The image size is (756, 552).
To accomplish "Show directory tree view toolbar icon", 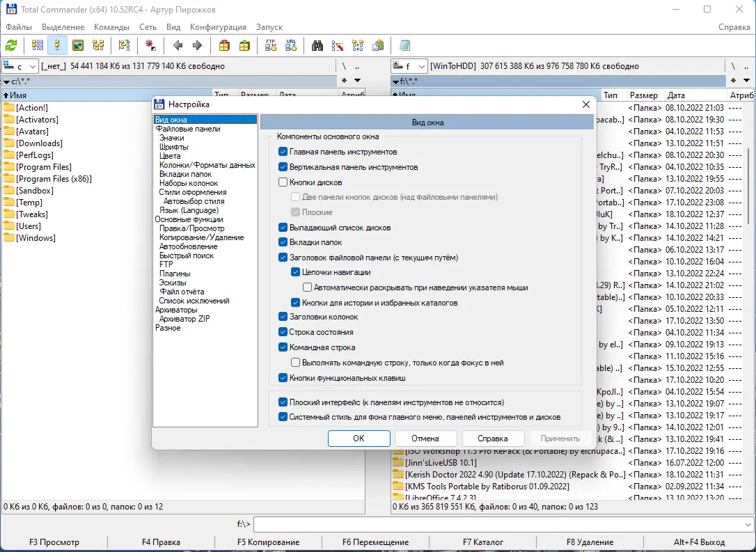I will pos(98,46).
